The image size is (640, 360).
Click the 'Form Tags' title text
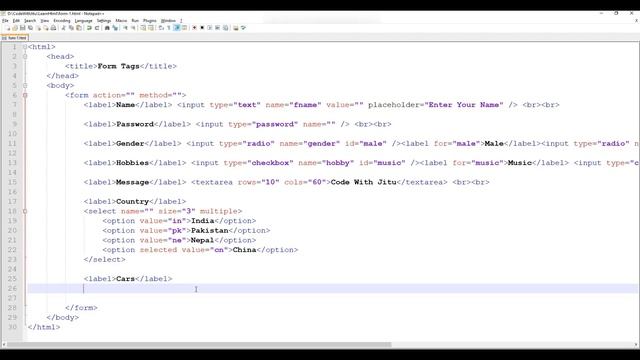tap(118, 66)
